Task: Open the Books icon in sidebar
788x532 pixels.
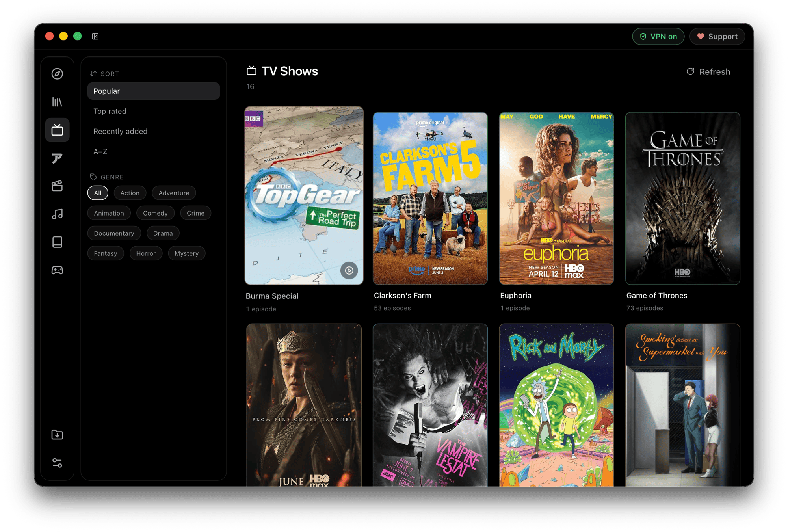Action: [x=57, y=242]
